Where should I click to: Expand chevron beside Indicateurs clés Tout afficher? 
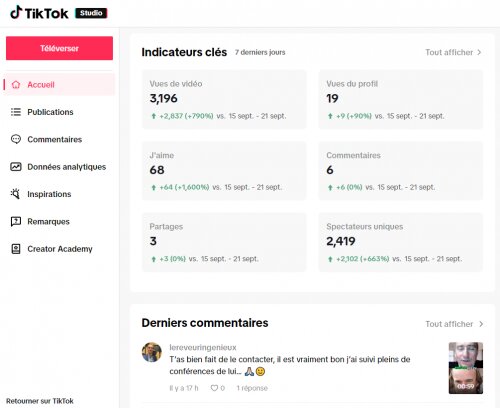tap(479, 52)
